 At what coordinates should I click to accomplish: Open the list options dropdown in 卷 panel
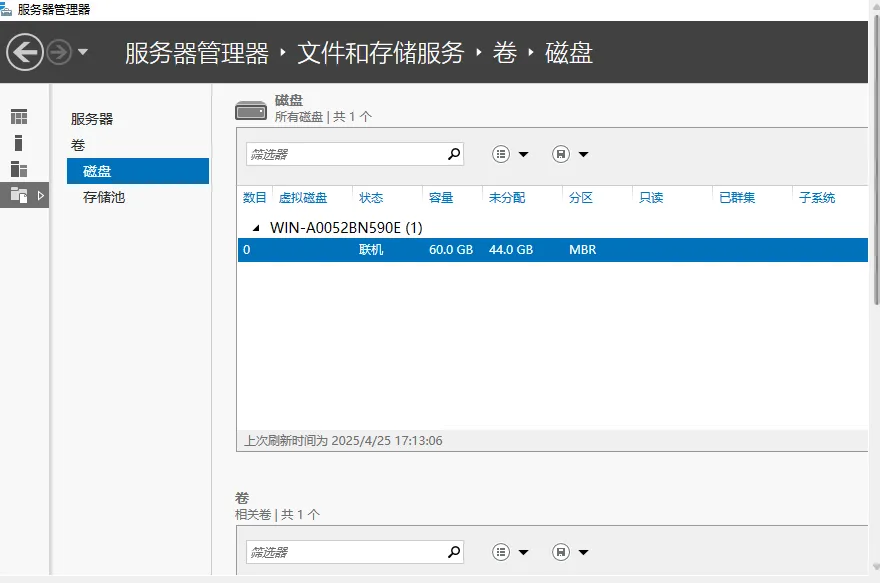pyautogui.click(x=510, y=552)
